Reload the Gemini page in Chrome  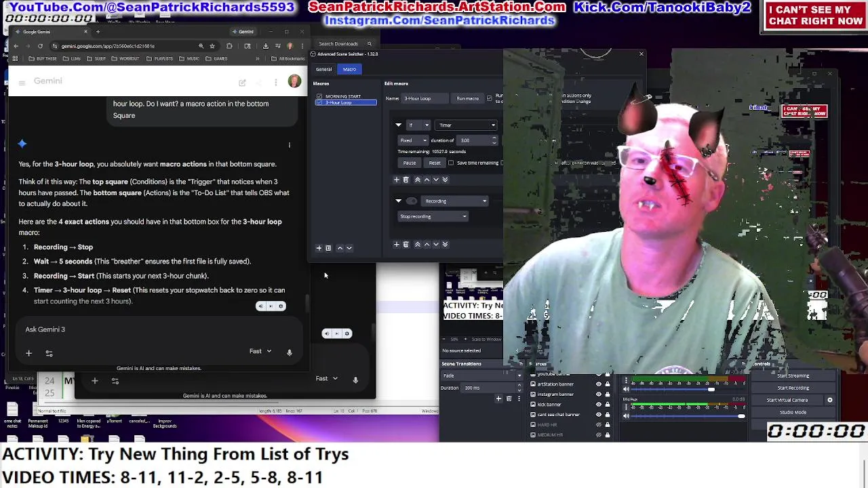(x=40, y=46)
